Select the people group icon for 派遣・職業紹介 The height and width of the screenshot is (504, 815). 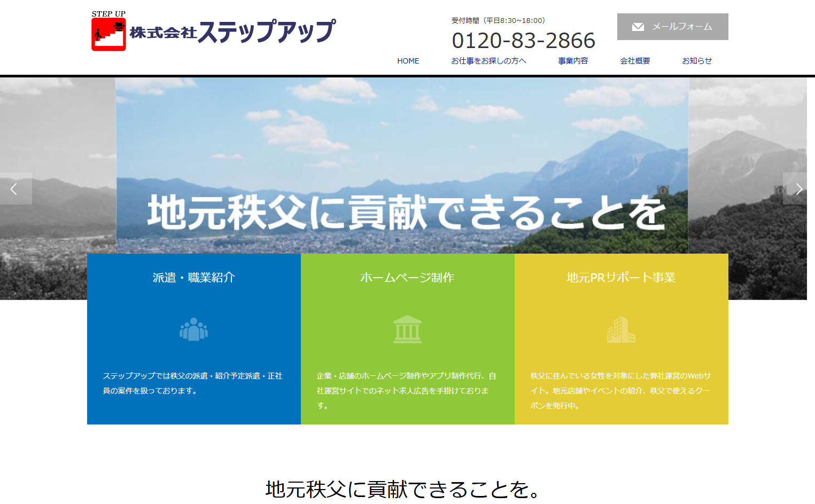pos(193,329)
